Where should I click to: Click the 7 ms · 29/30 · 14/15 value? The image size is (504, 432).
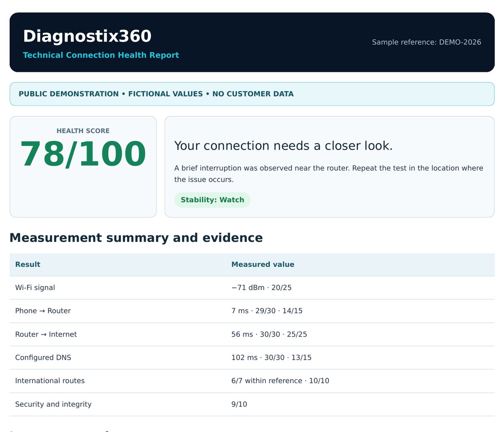(x=267, y=311)
